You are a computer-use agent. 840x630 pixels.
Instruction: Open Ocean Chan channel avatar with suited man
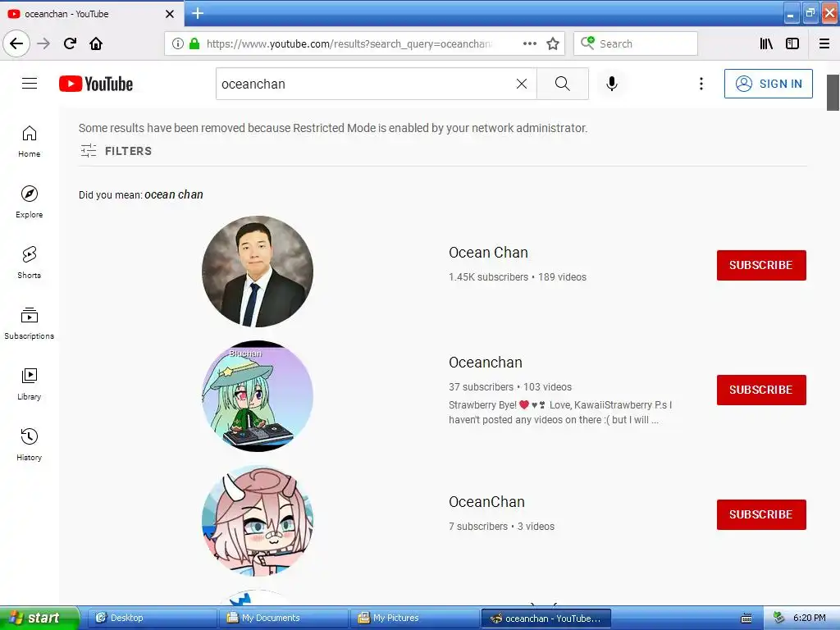click(x=258, y=271)
